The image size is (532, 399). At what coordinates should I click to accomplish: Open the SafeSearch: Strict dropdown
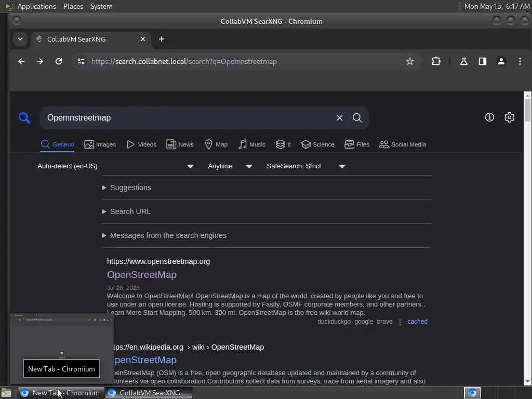point(305,166)
